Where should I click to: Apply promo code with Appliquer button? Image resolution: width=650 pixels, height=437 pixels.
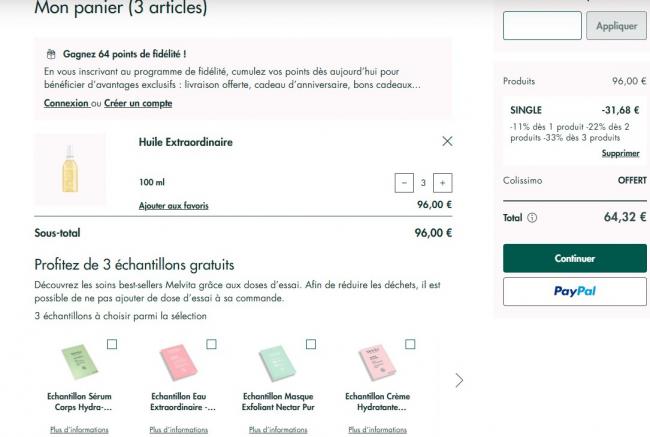point(616,26)
